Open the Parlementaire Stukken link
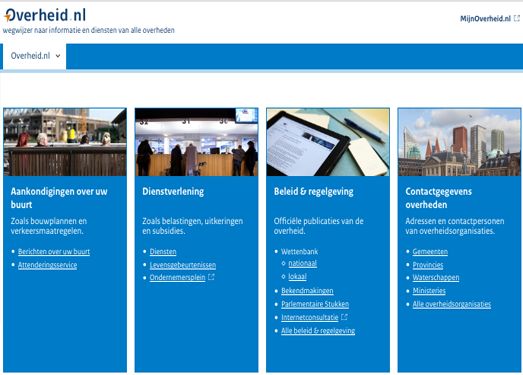523x375 pixels. pos(315,304)
